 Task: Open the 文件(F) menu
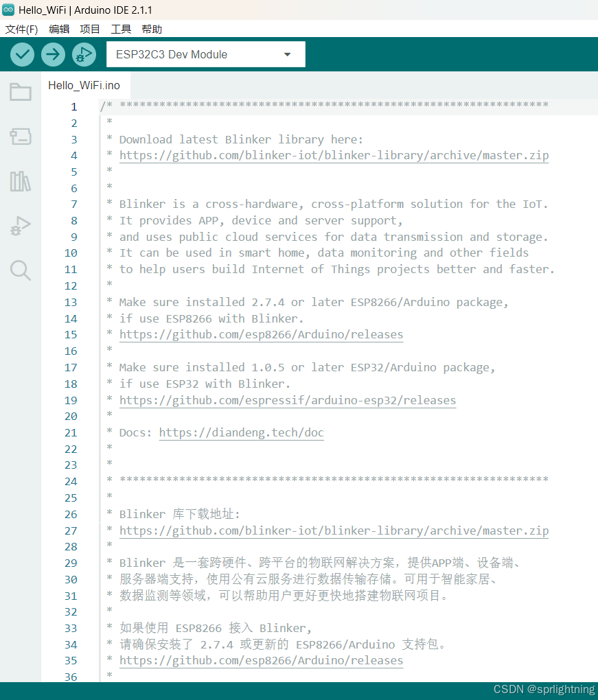pyautogui.click(x=21, y=30)
